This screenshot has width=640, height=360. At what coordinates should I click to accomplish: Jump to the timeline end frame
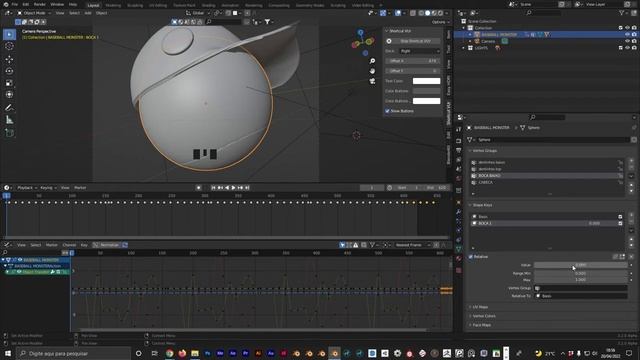[247, 188]
